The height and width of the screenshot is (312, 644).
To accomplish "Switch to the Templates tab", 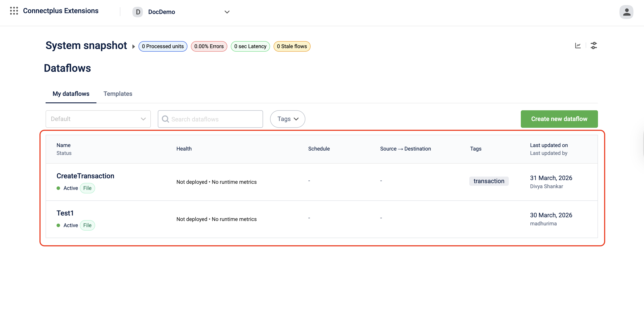I will (x=118, y=94).
